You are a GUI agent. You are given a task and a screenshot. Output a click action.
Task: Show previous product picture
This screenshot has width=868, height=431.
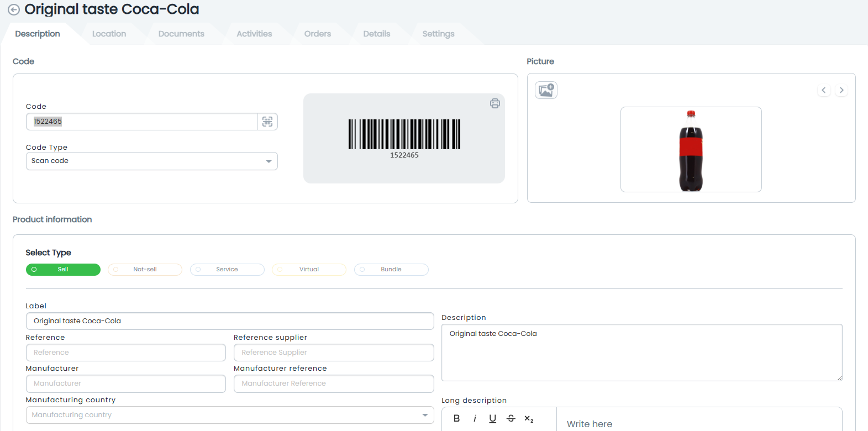coord(824,90)
